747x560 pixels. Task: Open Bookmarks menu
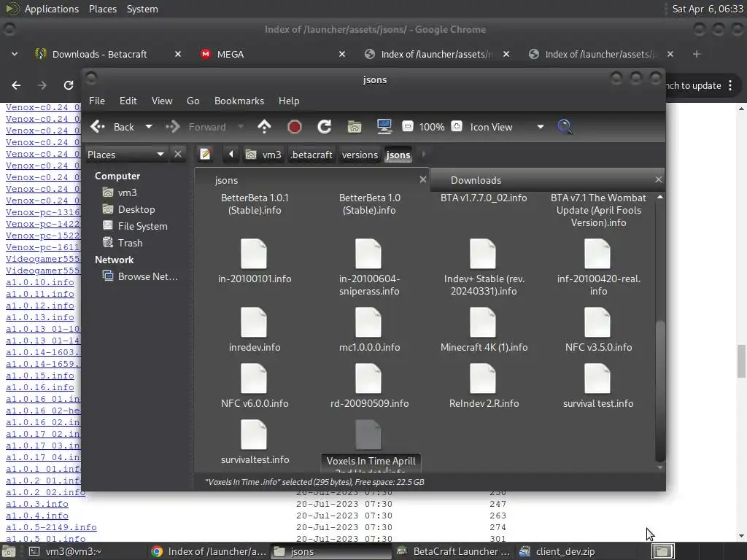tap(239, 101)
